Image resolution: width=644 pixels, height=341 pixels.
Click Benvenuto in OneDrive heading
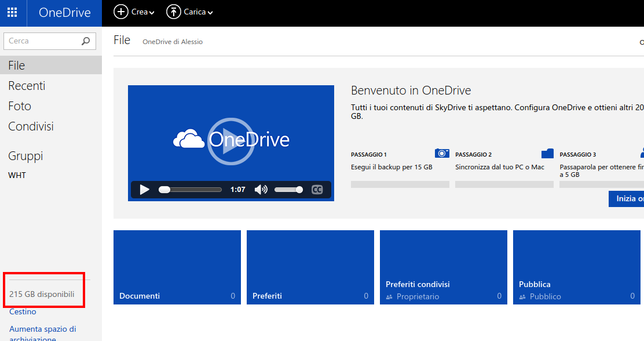[411, 90]
